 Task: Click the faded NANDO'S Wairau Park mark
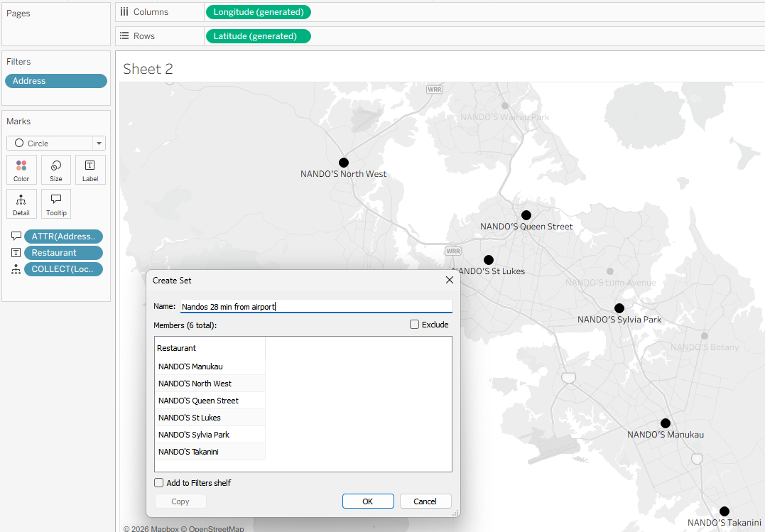[505, 105]
